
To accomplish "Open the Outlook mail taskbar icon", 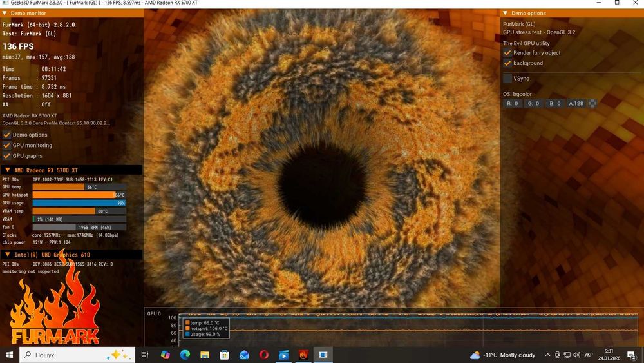I will tap(244, 355).
